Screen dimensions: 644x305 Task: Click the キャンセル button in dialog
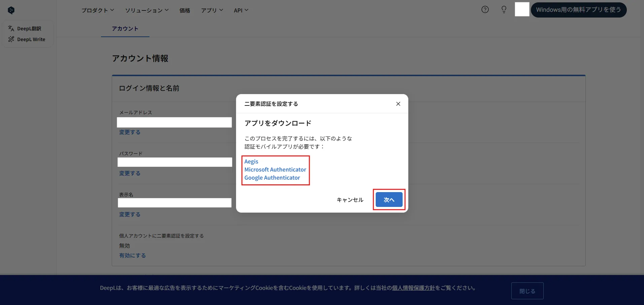pyautogui.click(x=350, y=200)
